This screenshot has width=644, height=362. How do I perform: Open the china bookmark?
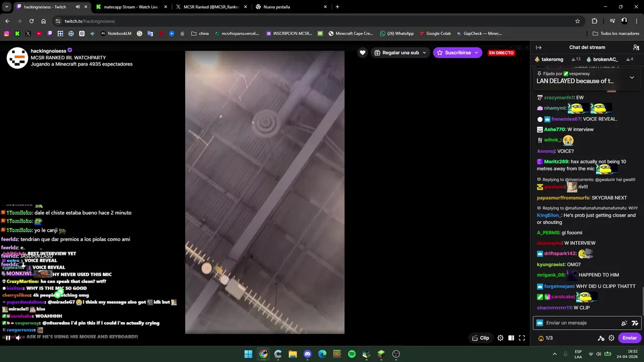(x=200, y=34)
